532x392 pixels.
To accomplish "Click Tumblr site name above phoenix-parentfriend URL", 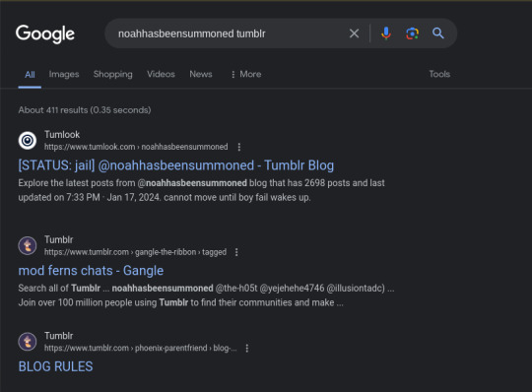I will [x=59, y=336].
